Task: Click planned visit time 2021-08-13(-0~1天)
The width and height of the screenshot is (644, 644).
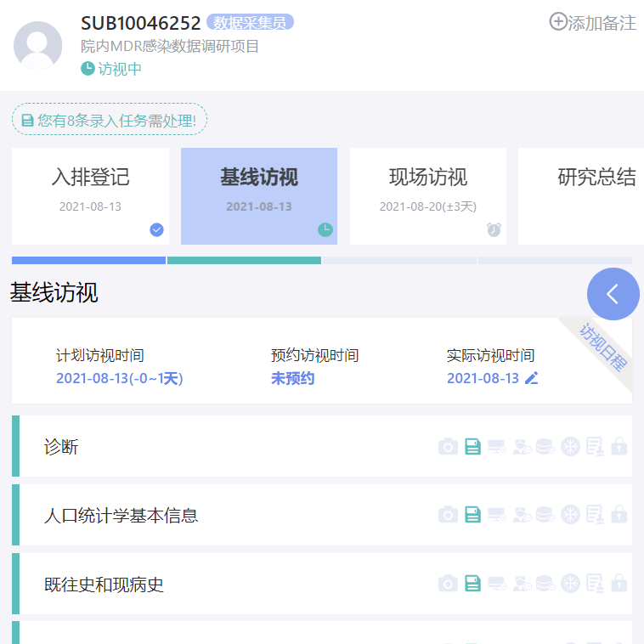Action: click(120, 378)
